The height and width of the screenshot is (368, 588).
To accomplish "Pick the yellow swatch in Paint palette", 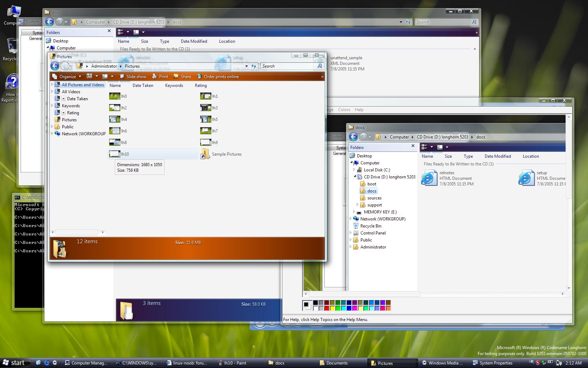I will (x=332, y=308).
